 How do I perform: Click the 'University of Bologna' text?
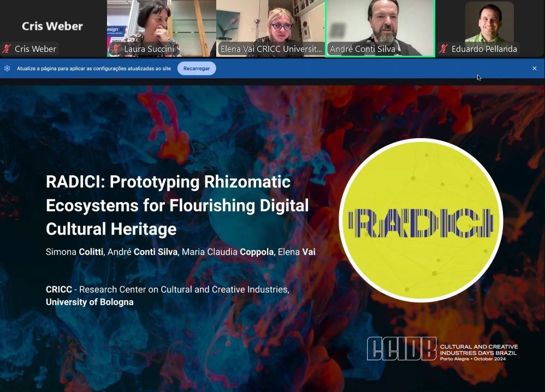click(90, 302)
